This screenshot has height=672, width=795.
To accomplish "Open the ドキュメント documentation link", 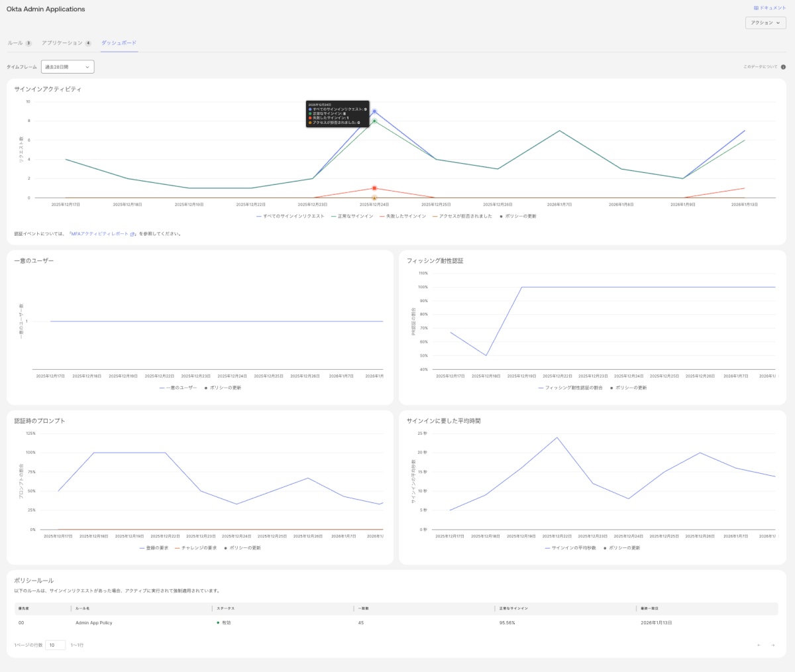I will 770,8.
